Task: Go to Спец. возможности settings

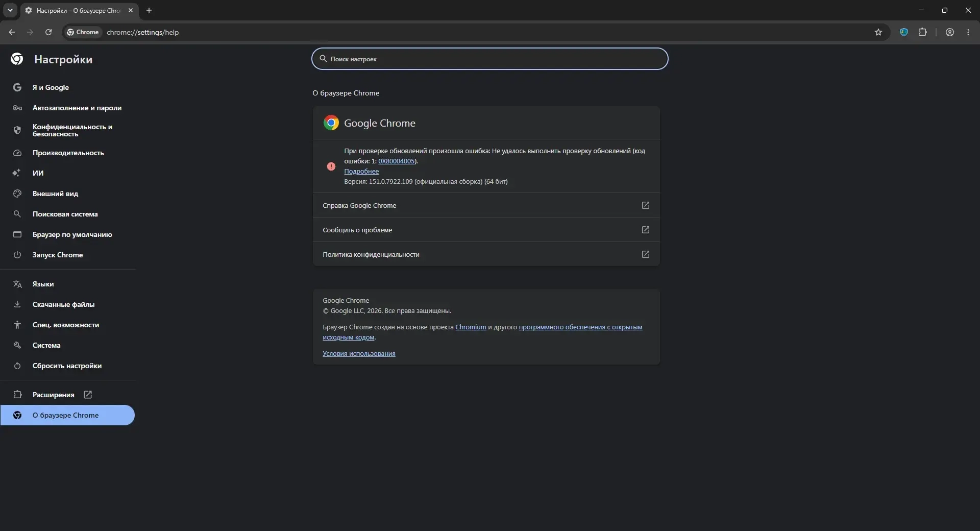Action: point(68,325)
